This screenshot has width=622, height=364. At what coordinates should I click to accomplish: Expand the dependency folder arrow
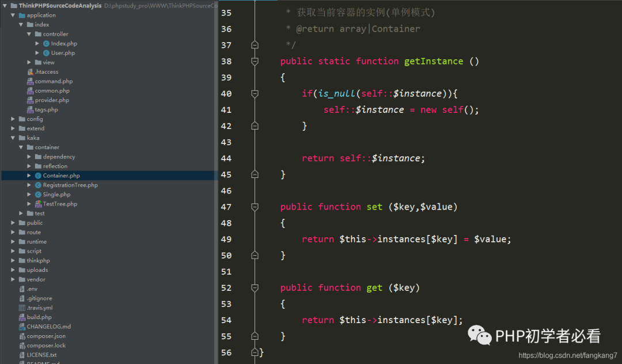29,157
